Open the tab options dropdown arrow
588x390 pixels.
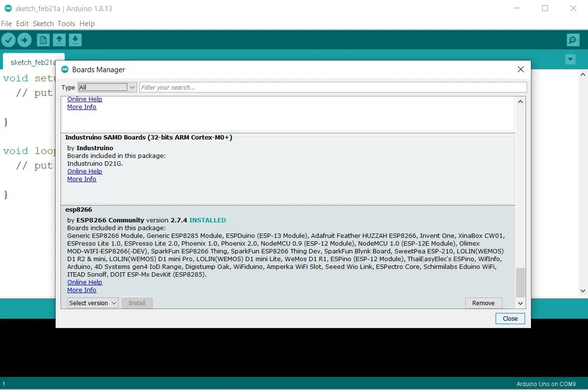click(x=571, y=60)
